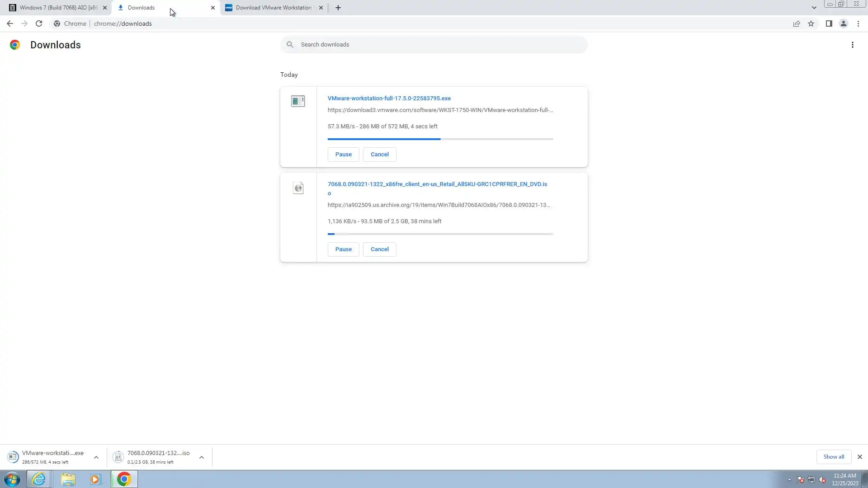Expand the VMware download shelf options chevron
This screenshot has height=488, width=868.
click(96, 457)
